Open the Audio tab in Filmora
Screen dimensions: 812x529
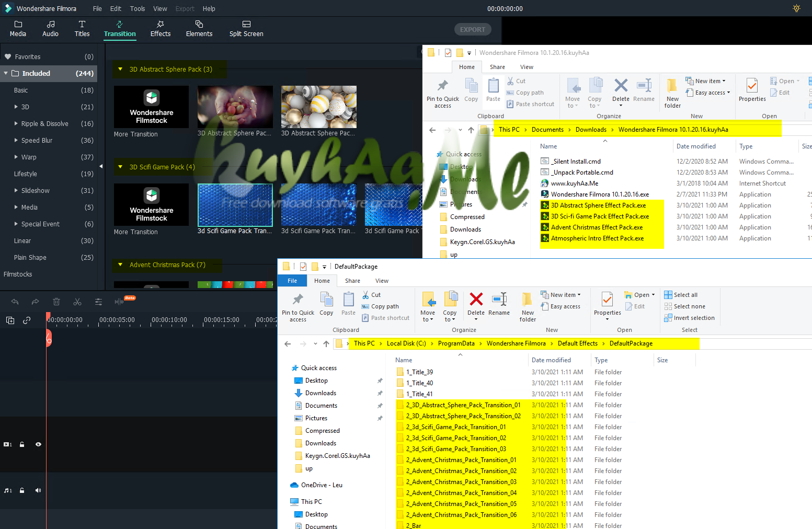coord(50,29)
